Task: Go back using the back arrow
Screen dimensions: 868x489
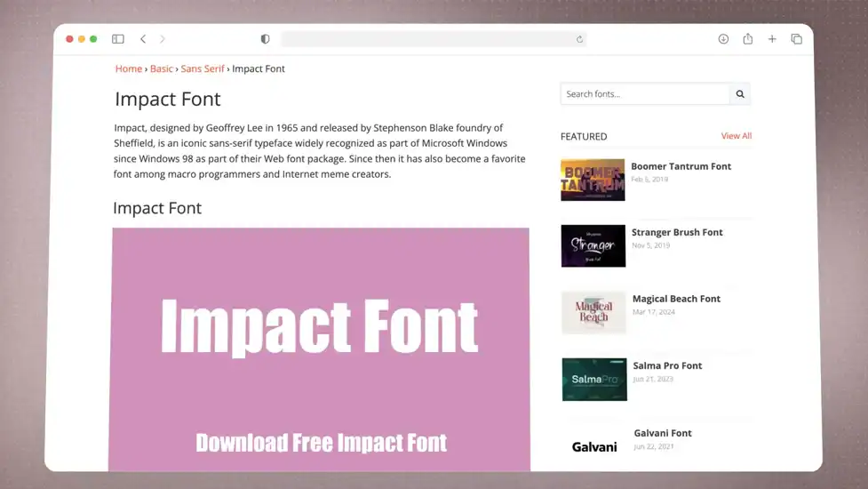Action: pos(143,39)
